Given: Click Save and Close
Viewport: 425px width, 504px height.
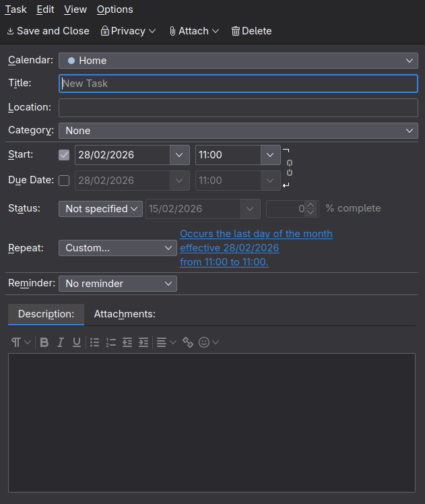Looking at the screenshot, I should (x=48, y=31).
